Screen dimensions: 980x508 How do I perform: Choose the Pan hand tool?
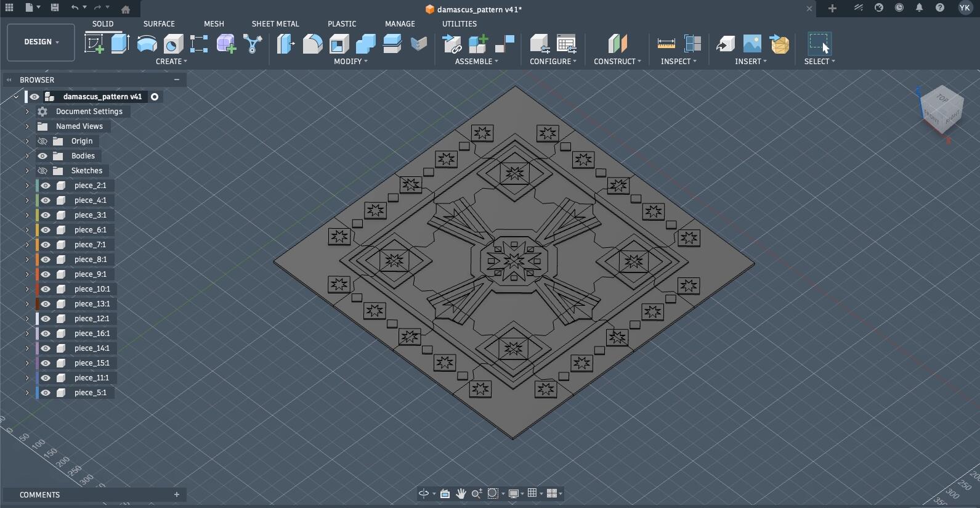point(461,493)
